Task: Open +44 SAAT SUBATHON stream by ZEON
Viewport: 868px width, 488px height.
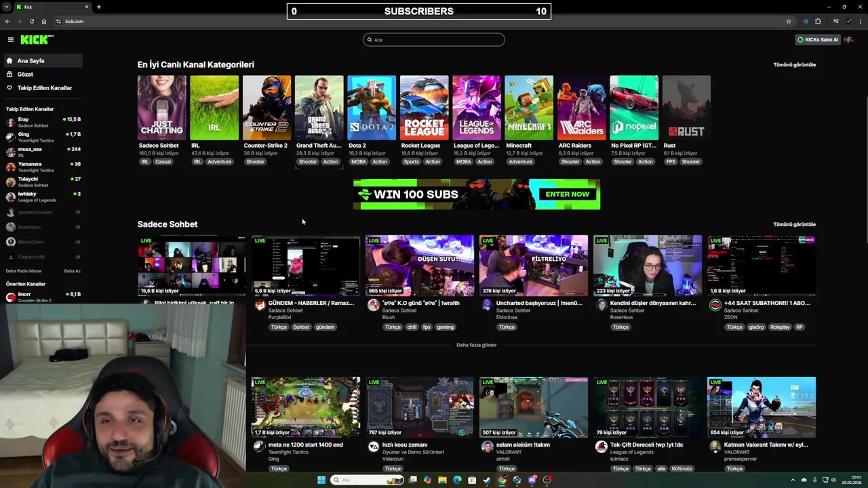Action: (x=762, y=266)
